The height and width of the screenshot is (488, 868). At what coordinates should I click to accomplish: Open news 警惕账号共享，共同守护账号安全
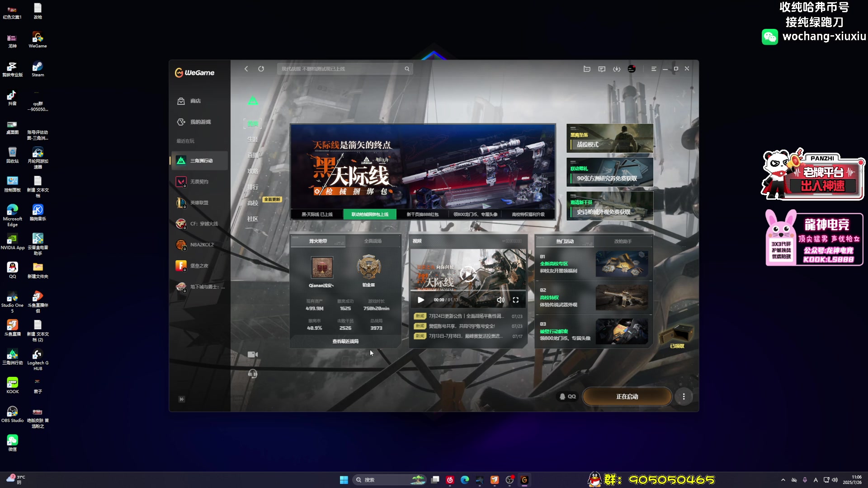468,326
